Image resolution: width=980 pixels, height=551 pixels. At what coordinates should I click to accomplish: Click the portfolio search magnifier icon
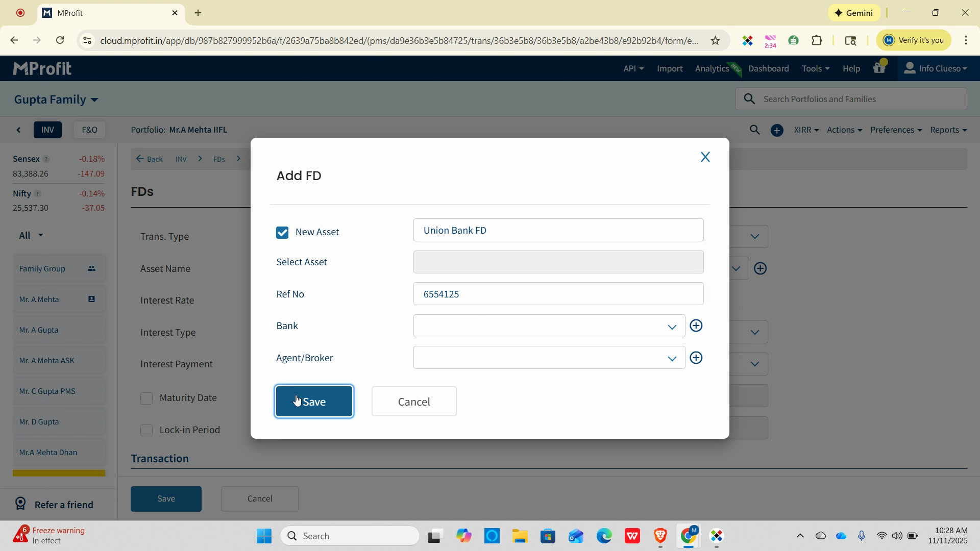pyautogui.click(x=754, y=130)
